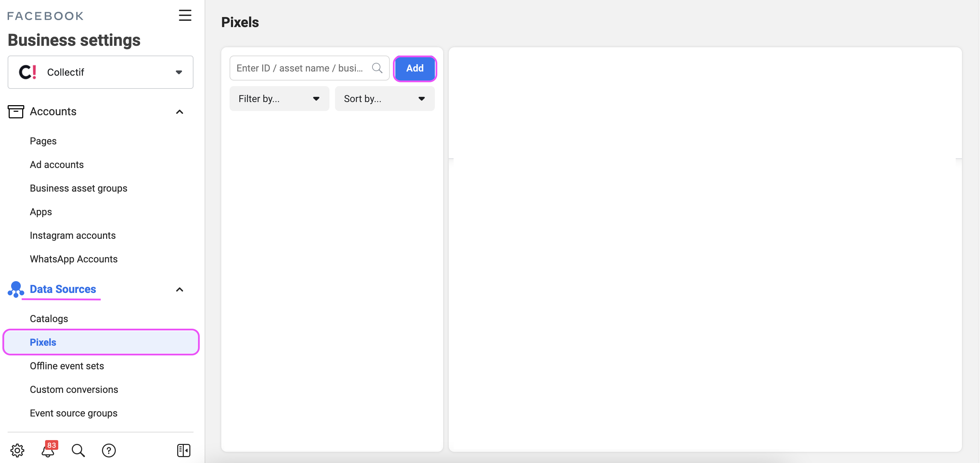Open help via the question mark icon
The image size is (980, 463).
click(109, 450)
